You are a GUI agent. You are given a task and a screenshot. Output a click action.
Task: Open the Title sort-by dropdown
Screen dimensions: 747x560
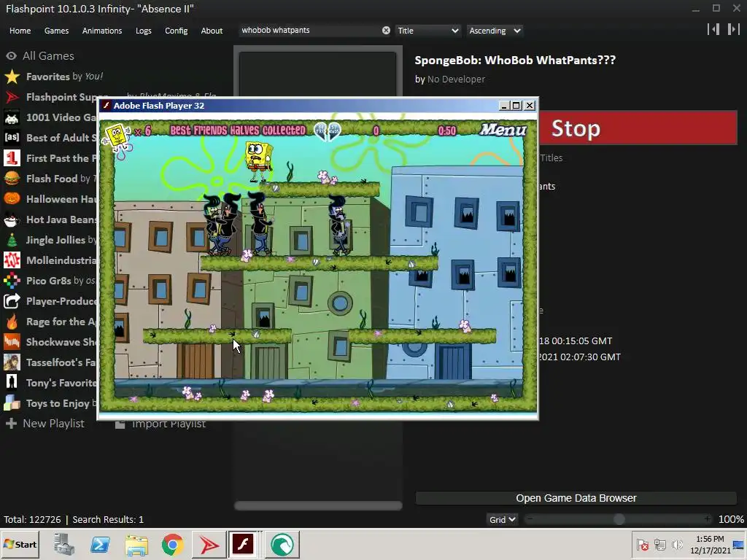pyautogui.click(x=427, y=31)
